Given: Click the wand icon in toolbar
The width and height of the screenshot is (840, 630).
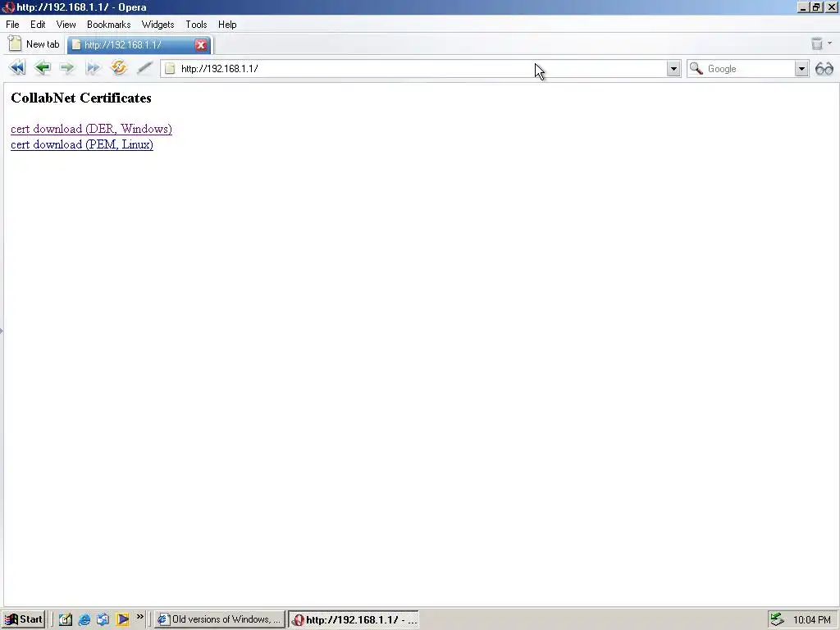Looking at the screenshot, I should coord(144,68).
